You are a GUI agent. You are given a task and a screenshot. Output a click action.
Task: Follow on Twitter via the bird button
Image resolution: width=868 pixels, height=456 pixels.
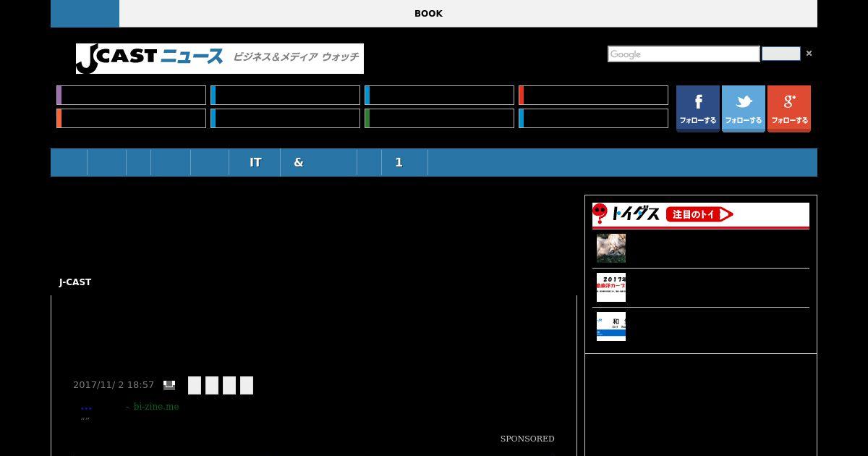click(744, 109)
